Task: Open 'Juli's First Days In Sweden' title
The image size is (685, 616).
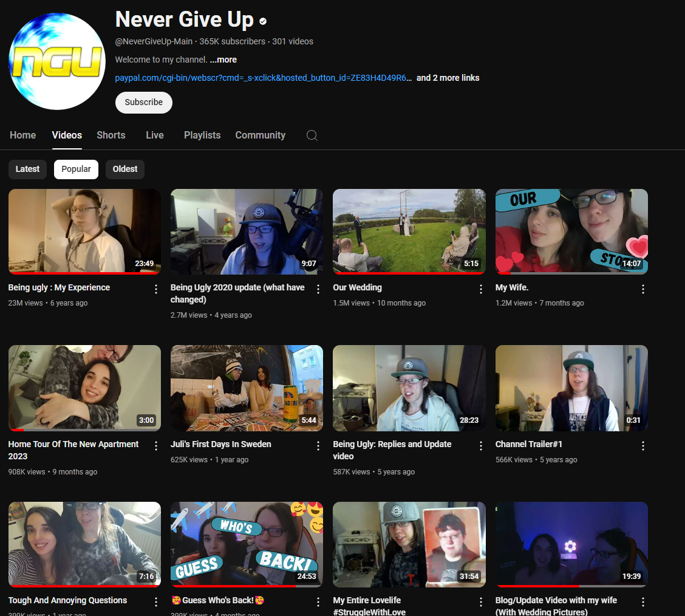Action: tap(220, 444)
